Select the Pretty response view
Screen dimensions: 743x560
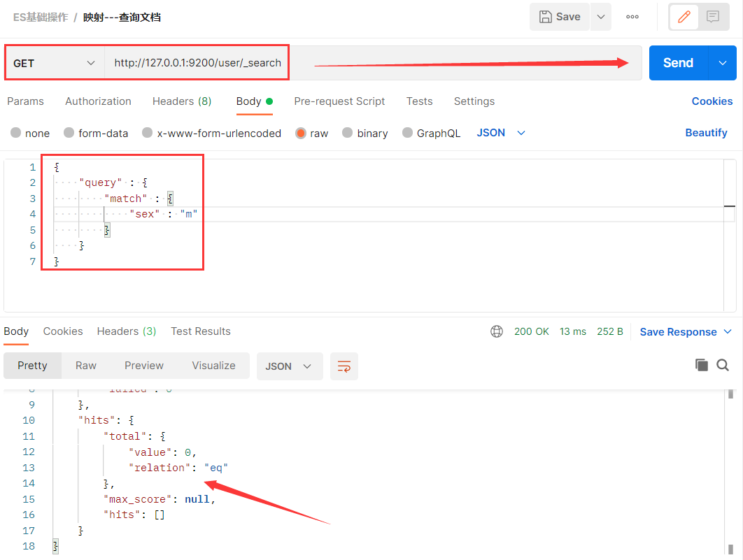[32, 366]
